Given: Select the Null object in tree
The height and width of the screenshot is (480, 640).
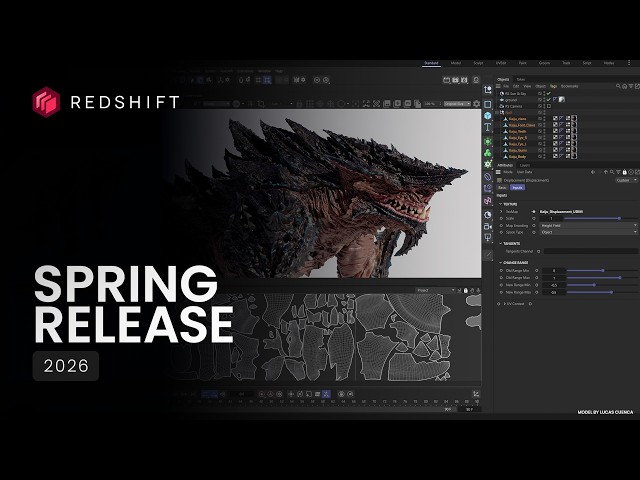Looking at the screenshot, I should point(509,112).
